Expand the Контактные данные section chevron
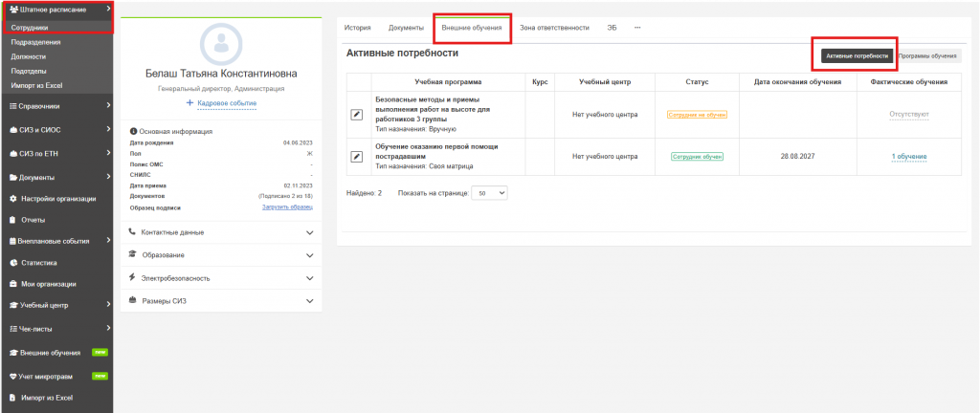This screenshot has width=980, height=413. [309, 232]
